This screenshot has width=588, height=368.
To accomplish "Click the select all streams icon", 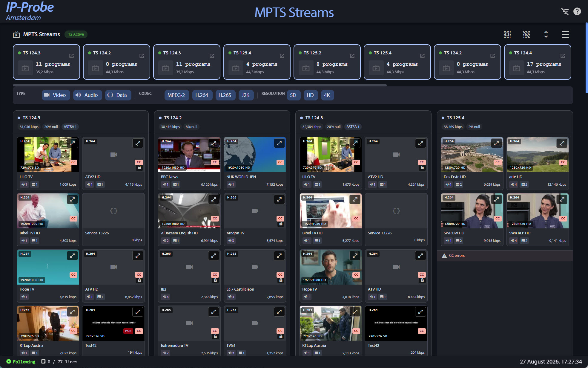I will click(507, 34).
